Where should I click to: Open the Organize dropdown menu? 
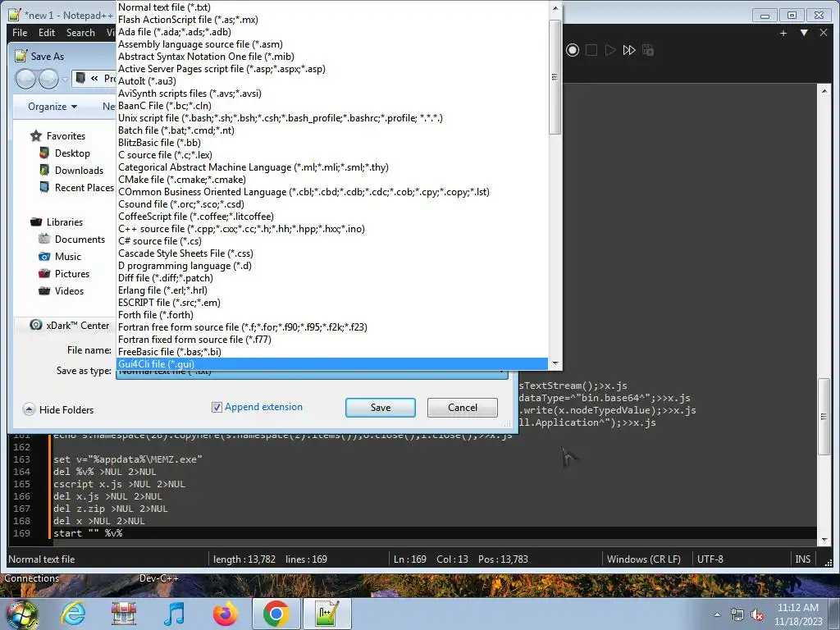click(x=52, y=107)
